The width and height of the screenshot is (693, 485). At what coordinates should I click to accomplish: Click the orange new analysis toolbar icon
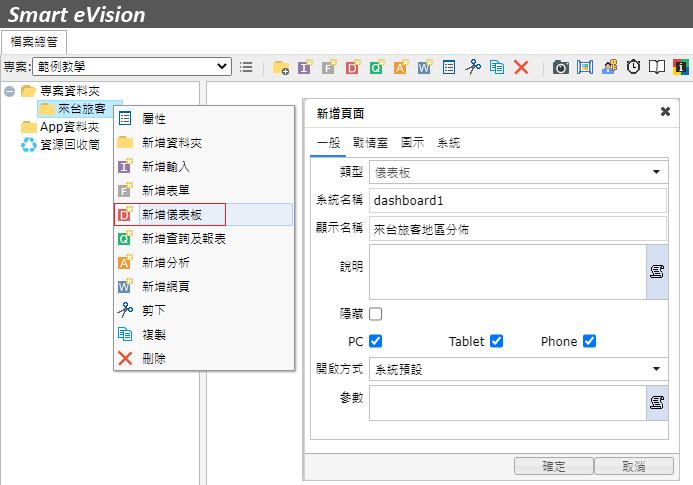pyautogui.click(x=400, y=67)
